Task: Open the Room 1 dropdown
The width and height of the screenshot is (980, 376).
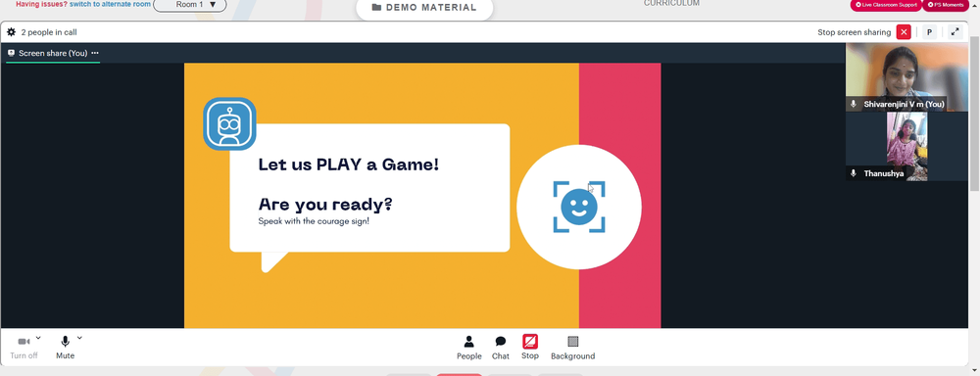Action: click(x=190, y=5)
